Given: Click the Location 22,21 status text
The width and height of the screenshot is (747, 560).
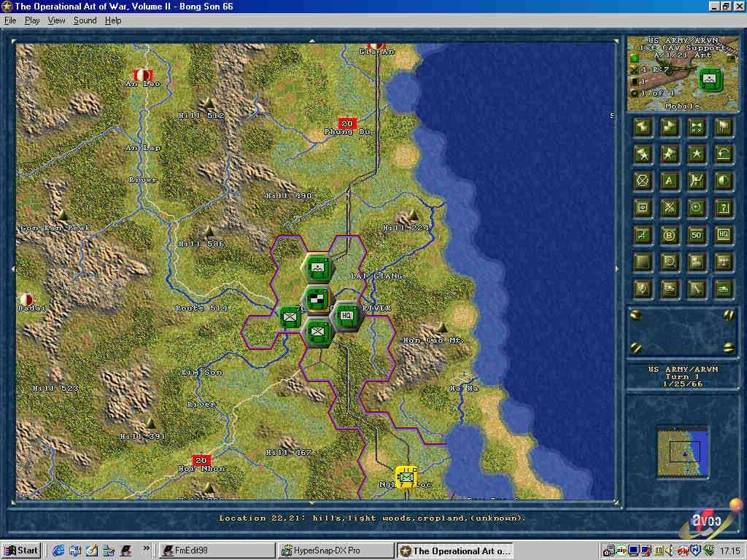Looking at the screenshot, I should coord(372,518).
